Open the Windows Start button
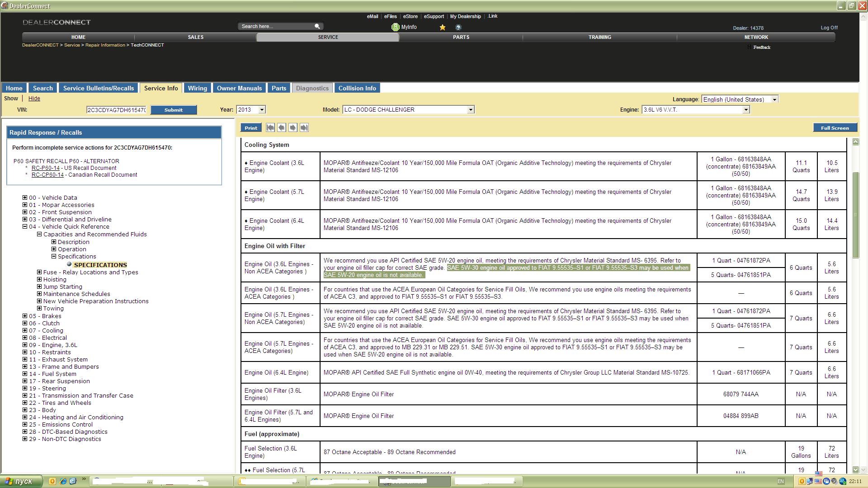 [x=22, y=481]
